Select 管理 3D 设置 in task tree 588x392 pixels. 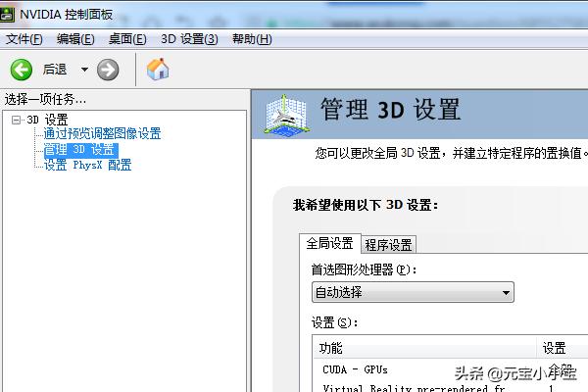click(81, 150)
